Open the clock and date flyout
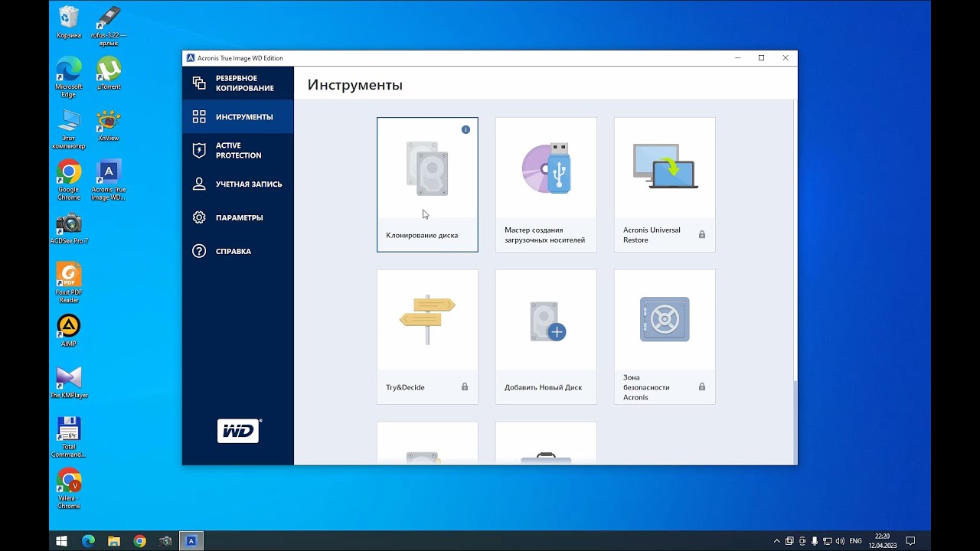 click(x=882, y=541)
